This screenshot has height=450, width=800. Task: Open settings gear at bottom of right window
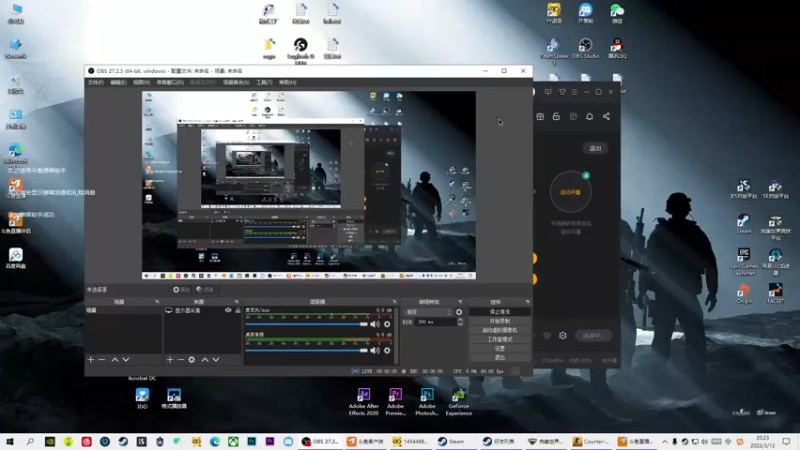[x=563, y=336]
